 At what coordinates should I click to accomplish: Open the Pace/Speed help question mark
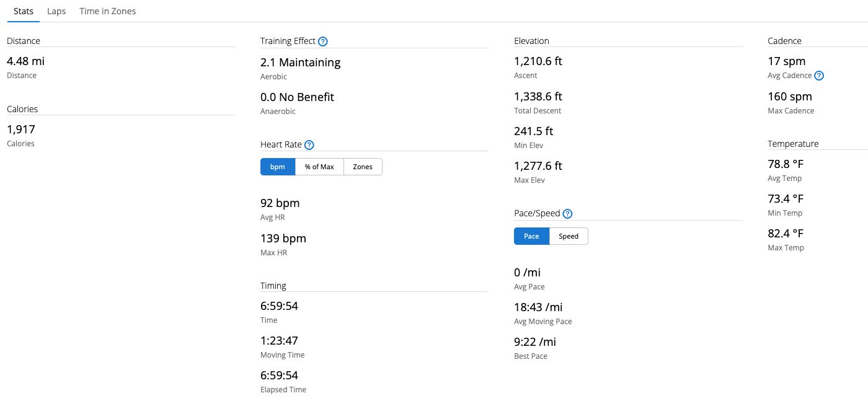click(x=567, y=214)
